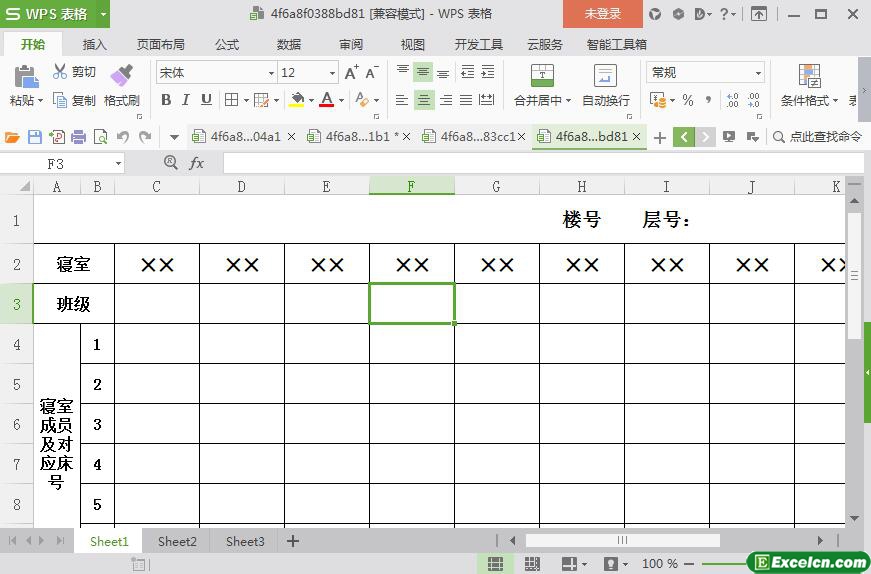Click the Print Preview icon
This screenshot has width=871, height=574.
click(101, 137)
